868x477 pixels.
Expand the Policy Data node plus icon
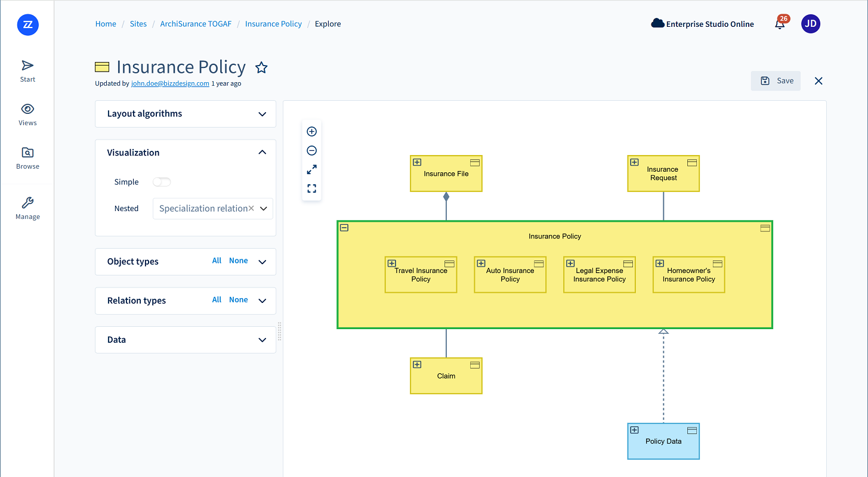pos(634,430)
